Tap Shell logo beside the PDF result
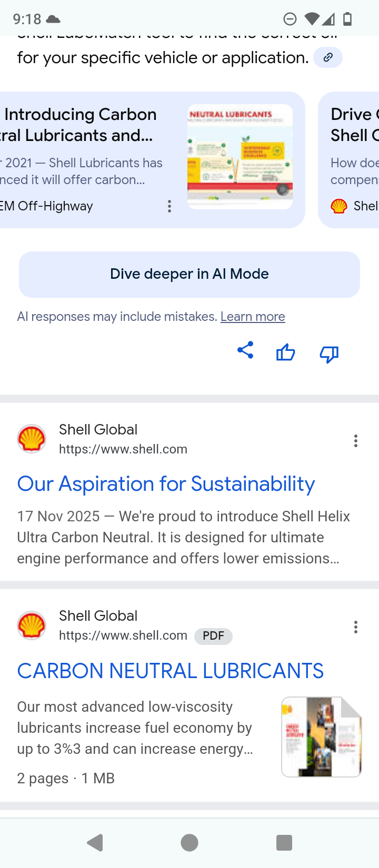 [x=32, y=625]
